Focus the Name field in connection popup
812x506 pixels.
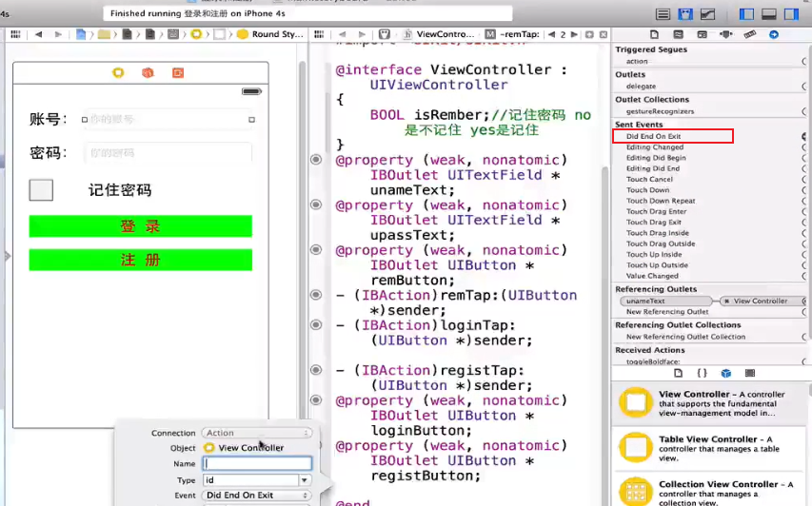point(257,463)
